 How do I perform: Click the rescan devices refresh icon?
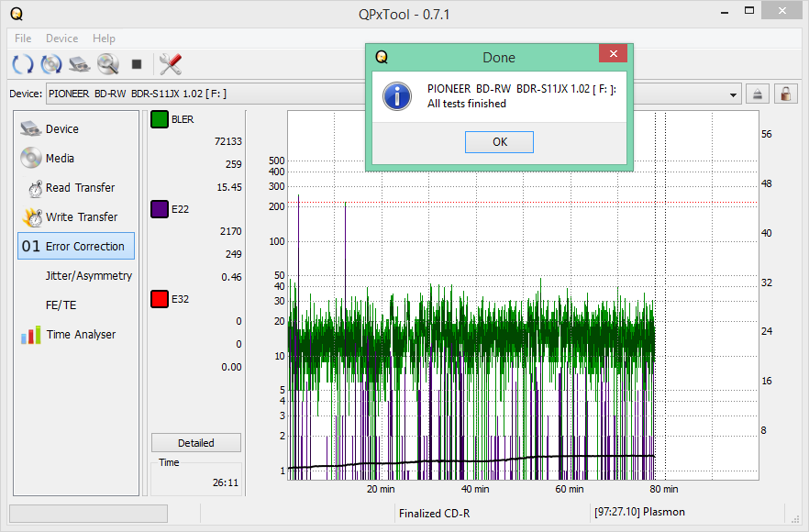(23, 64)
